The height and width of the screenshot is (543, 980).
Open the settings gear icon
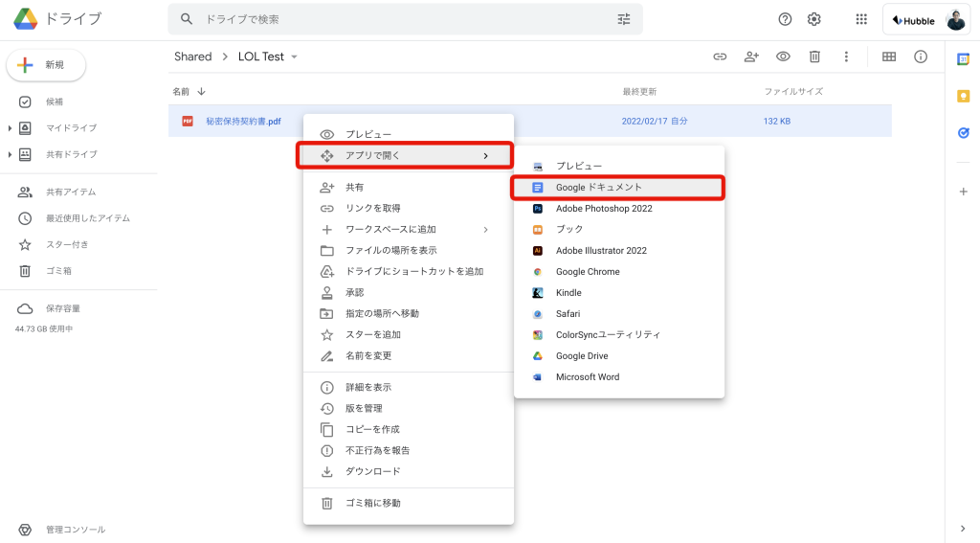pos(813,19)
